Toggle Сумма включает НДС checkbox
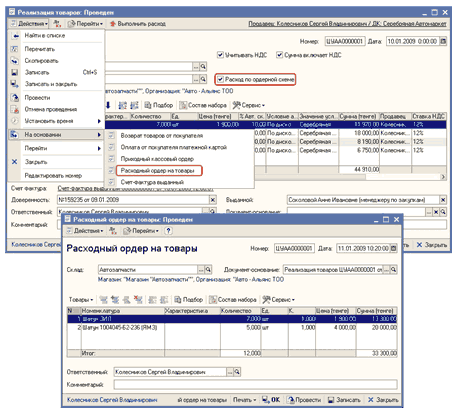Screen dimensions: 458x413 [x=279, y=55]
